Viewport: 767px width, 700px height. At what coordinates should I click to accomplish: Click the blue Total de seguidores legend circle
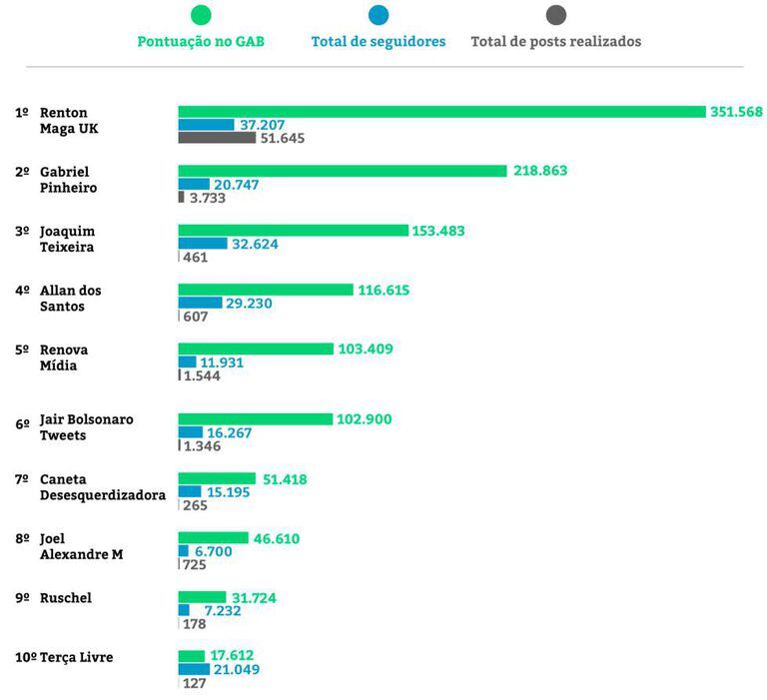click(x=379, y=15)
